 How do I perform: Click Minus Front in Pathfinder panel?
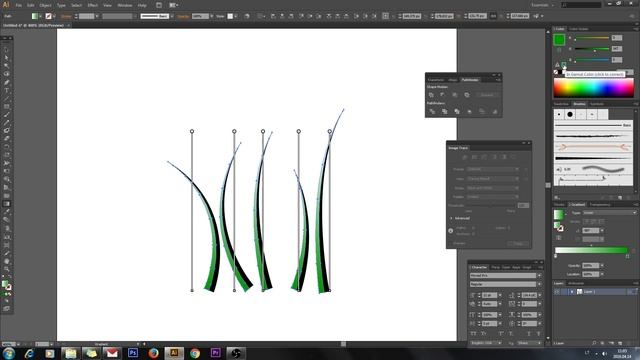(x=443, y=95)
